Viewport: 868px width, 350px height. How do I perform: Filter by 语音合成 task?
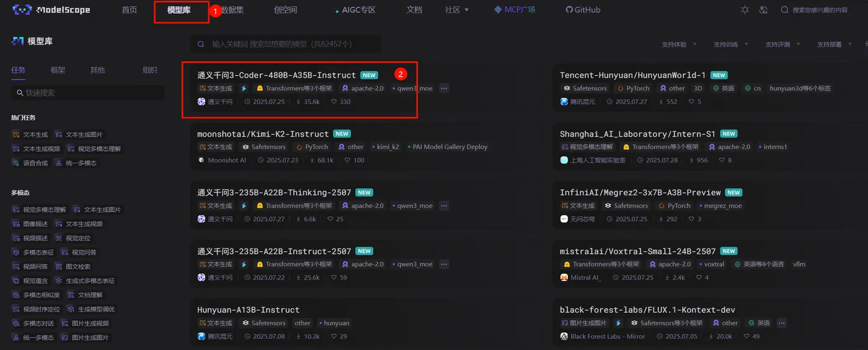(30, 163)
